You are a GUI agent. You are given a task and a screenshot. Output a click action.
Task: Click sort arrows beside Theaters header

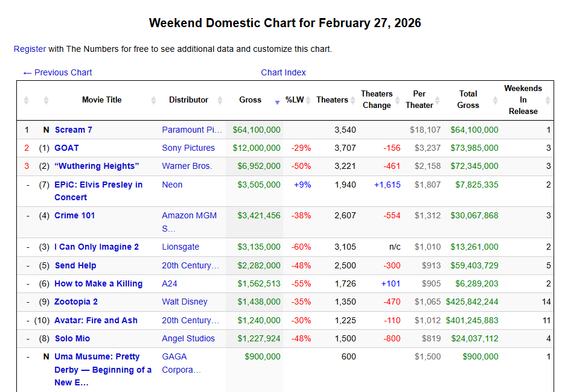point(353,100)
